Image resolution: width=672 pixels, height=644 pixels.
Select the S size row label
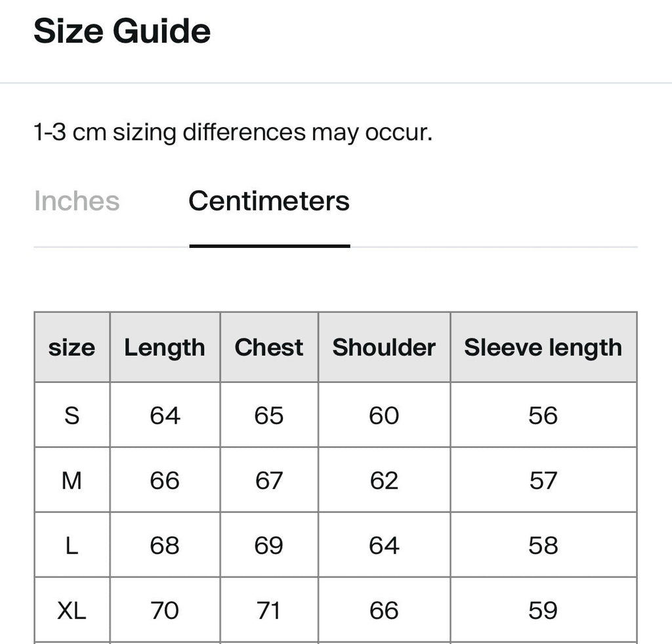click(72, 415)
